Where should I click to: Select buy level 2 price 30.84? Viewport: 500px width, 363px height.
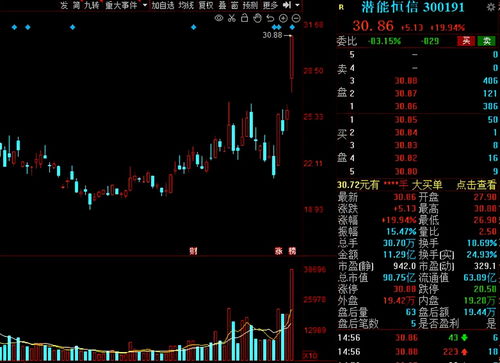click(x=406, y=133)
